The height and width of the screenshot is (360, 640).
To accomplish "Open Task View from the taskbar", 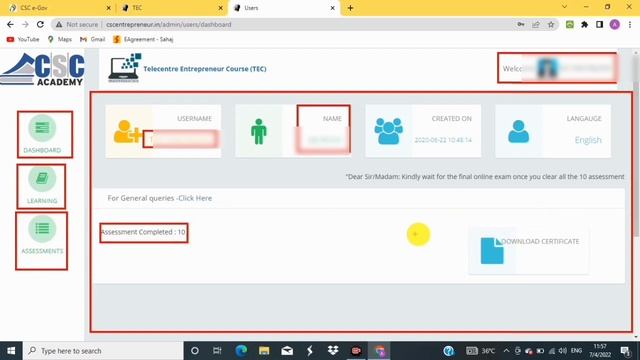I will pyautogui.click(x=217, y=351).
